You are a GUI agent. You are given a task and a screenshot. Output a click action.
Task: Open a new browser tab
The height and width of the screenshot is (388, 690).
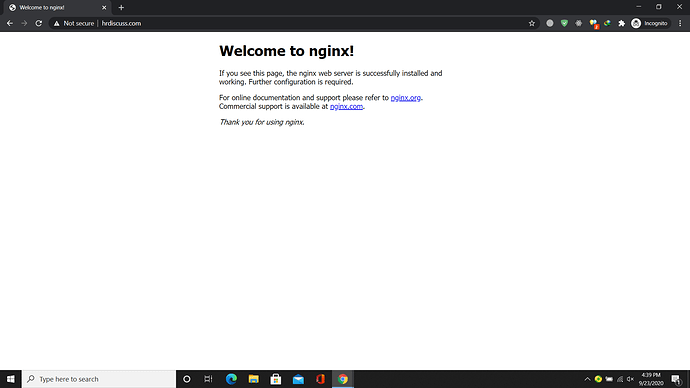point(121,7)
